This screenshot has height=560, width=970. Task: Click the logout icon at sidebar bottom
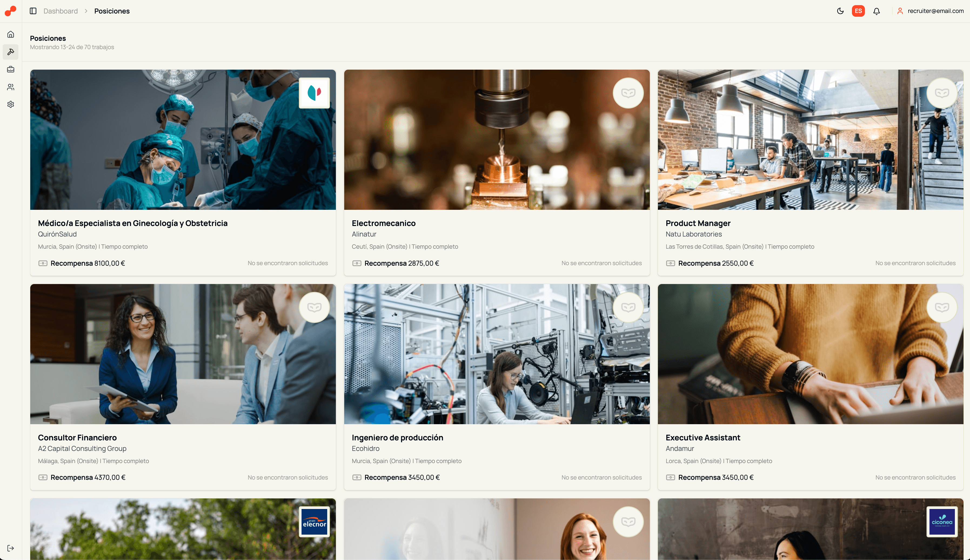[x=11, y=548]
